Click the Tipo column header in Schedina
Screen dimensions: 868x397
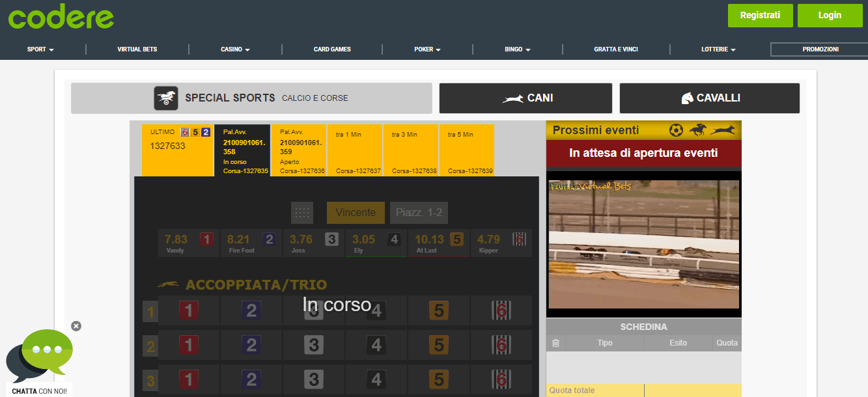pos(605,343)
